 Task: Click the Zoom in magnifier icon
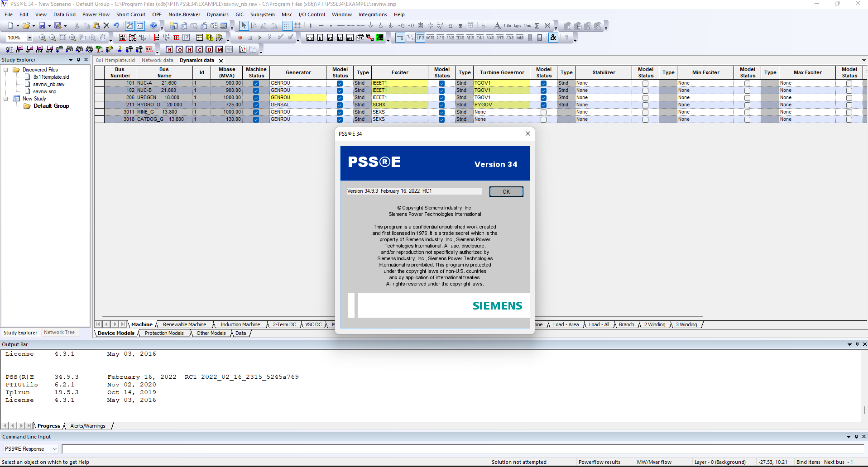(x=43, y=38)
